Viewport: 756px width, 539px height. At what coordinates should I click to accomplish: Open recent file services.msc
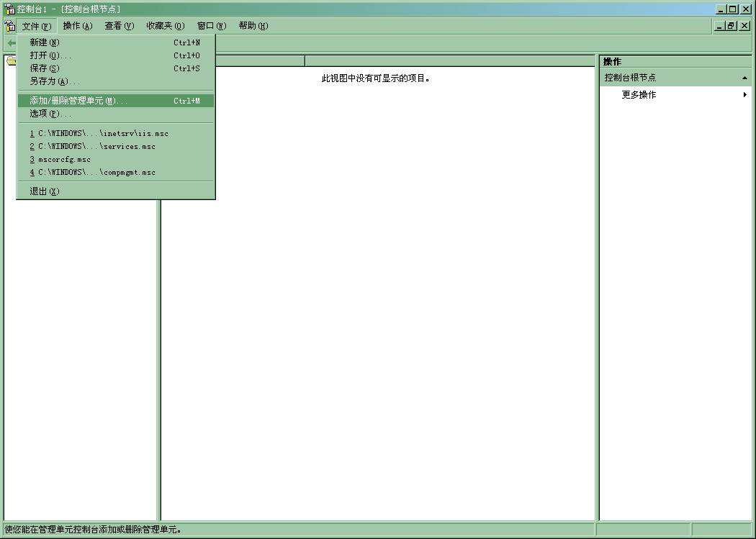[116, 146]
